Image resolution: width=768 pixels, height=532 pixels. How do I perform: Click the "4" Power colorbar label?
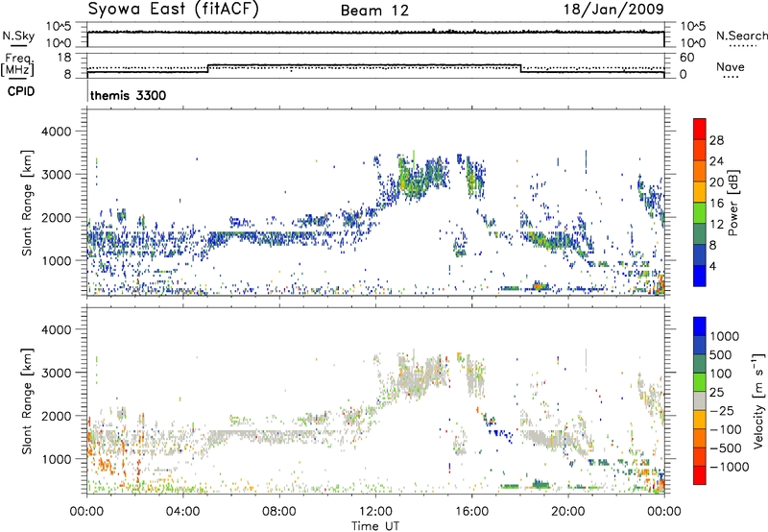click(714, 267)
